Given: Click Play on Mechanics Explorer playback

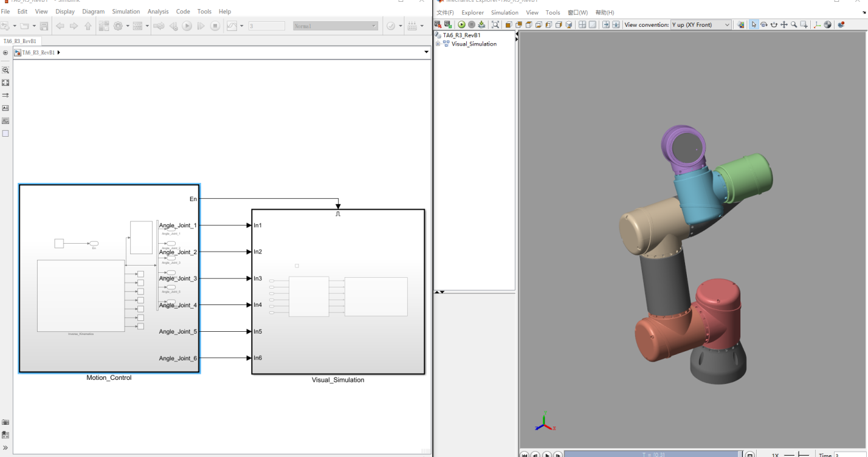Looking at the screenshot, I should (x=546, y=455).
